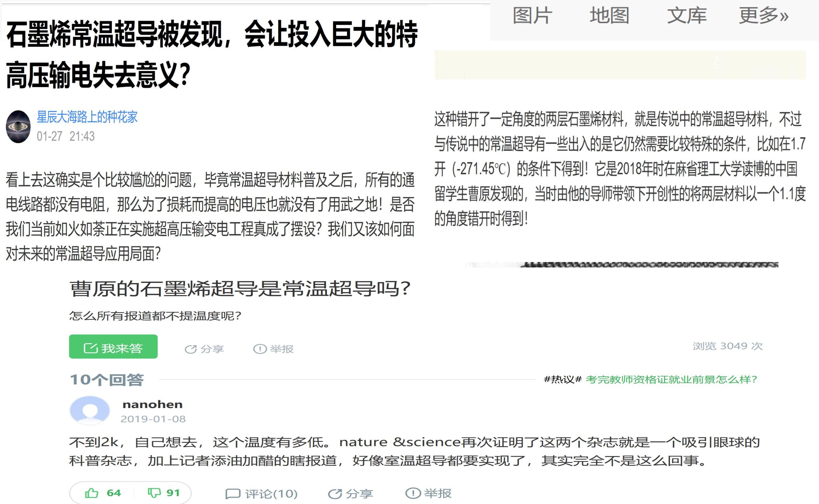819x504 pixels.
Task: Open the 图片 tab
Action: 532,16
